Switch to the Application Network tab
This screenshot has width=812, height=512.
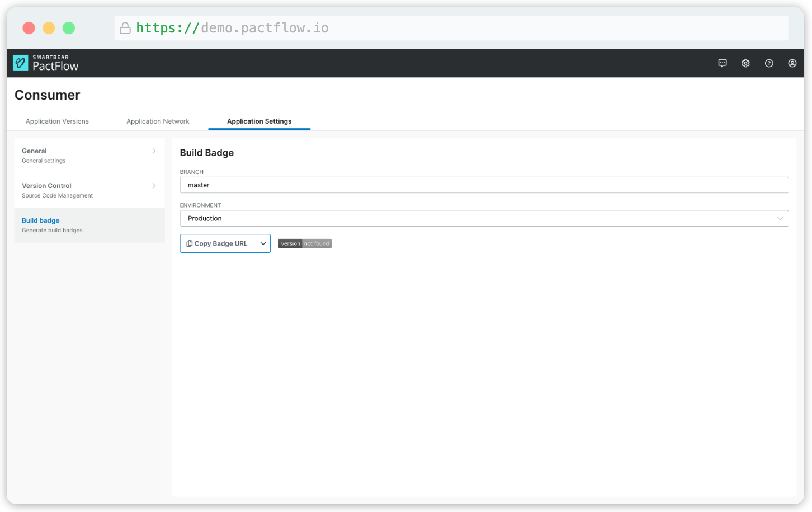(x=158, y=121)
